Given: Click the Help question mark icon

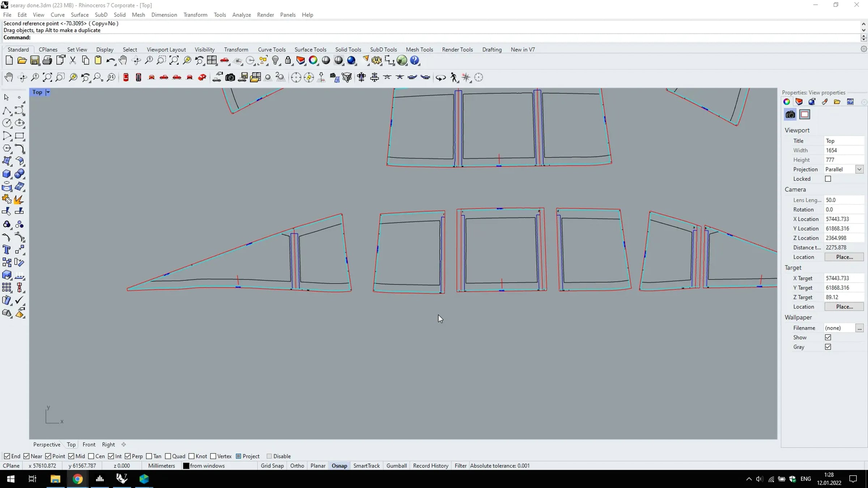Looking at the screenshot, I should pos(414,60).
